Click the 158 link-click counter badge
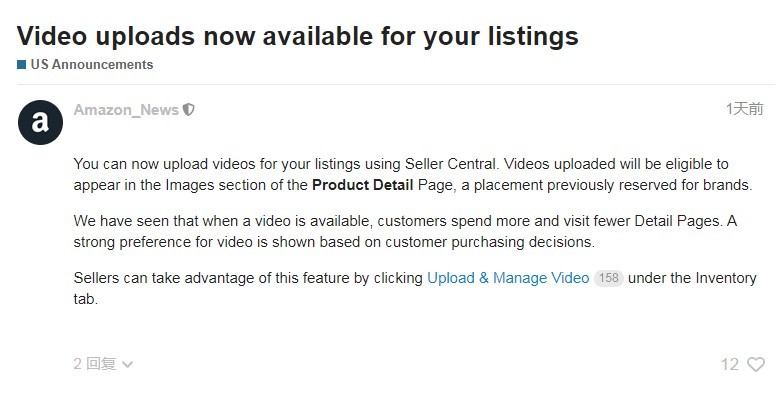 click(x=608, y=279)
